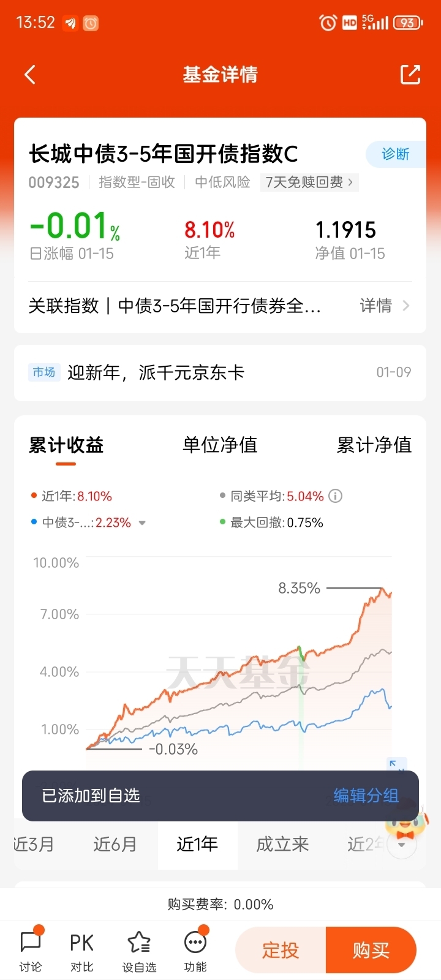Tap info icon beside 同类平均
Viewport: 441px width, 980px height.
tap(336, 496)
